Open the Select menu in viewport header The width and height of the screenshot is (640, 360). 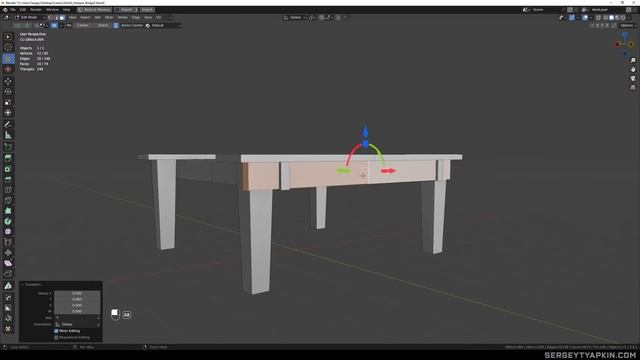pyautogui.click(x=85, y=18)
